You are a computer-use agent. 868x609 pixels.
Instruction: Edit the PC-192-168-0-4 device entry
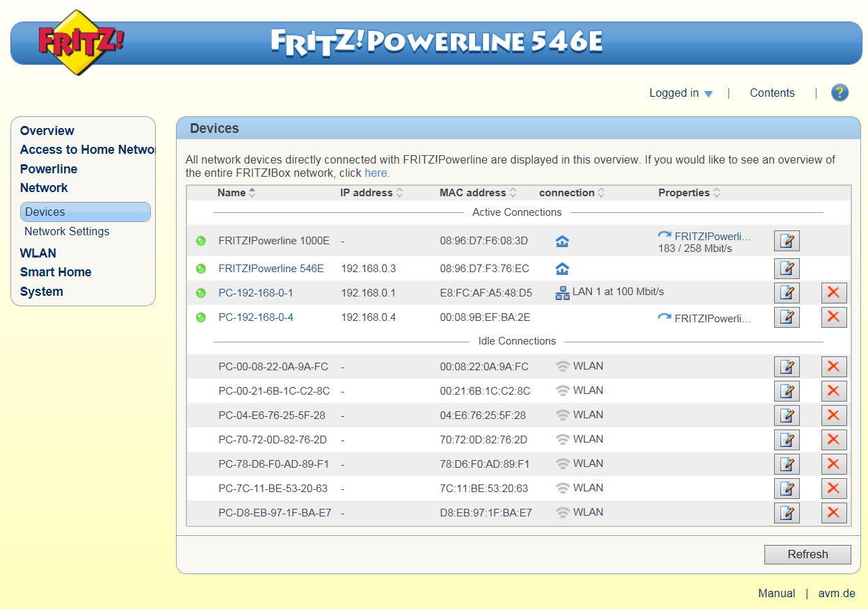787,317
